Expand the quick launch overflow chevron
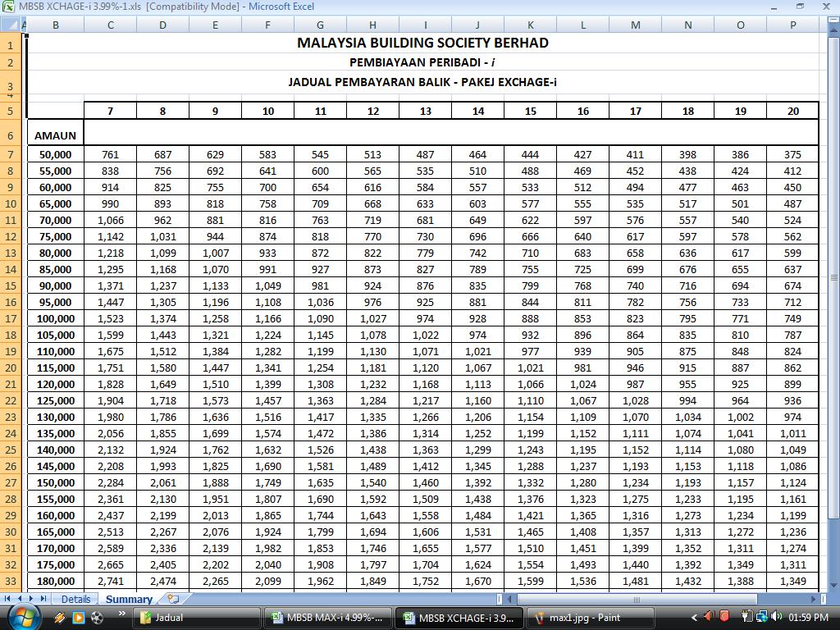Image resolution: width=840 pixels, height=630 pixels. coord(121,614)
